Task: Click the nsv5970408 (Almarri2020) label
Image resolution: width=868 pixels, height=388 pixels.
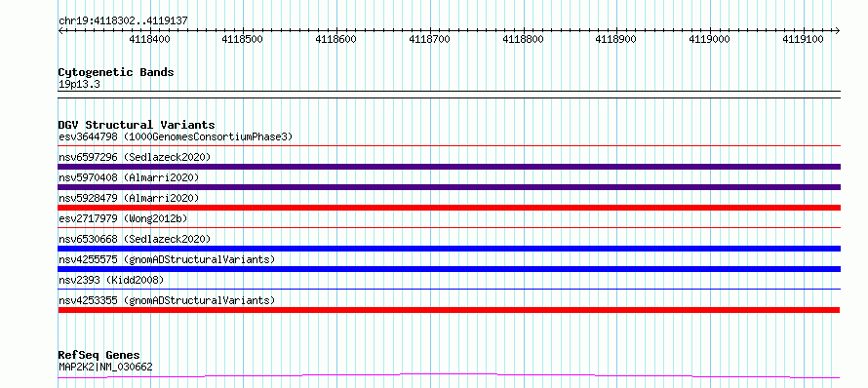Action: tap(129, 177)
